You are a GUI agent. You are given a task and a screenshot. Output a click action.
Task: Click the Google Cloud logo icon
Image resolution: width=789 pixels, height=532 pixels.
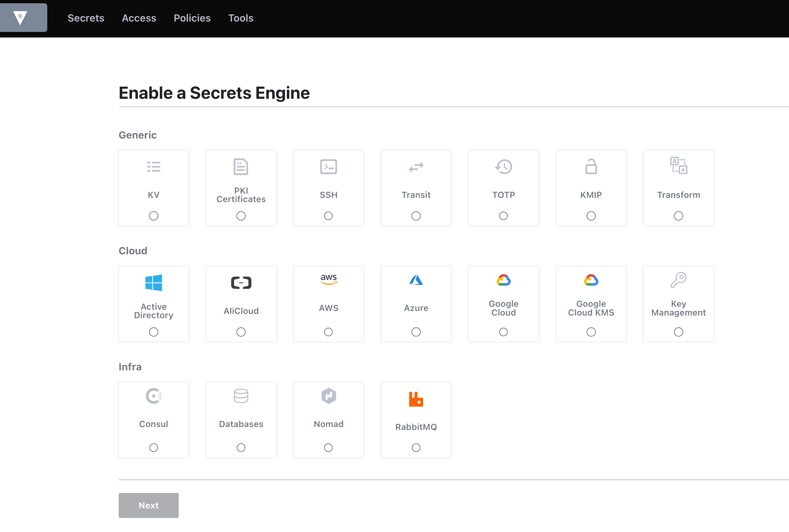click(504, 280)
